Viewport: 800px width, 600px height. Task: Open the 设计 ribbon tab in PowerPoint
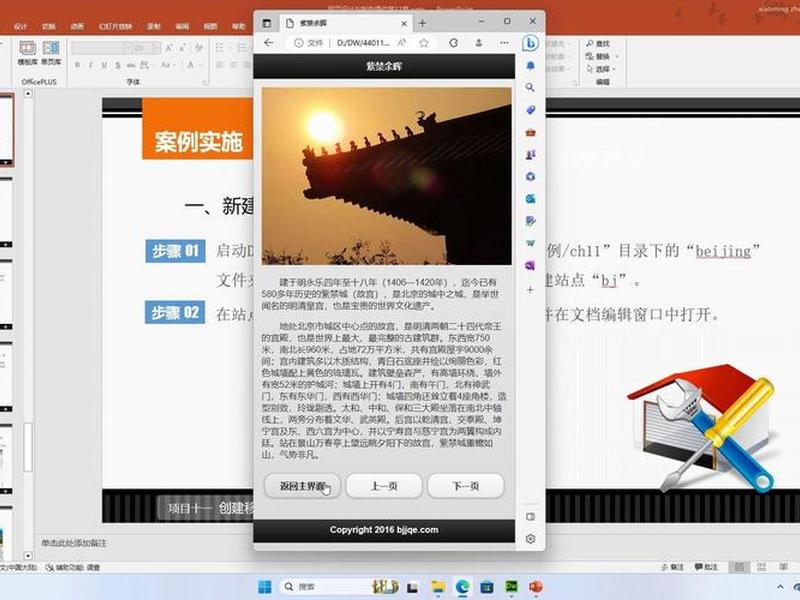point(20,26)
